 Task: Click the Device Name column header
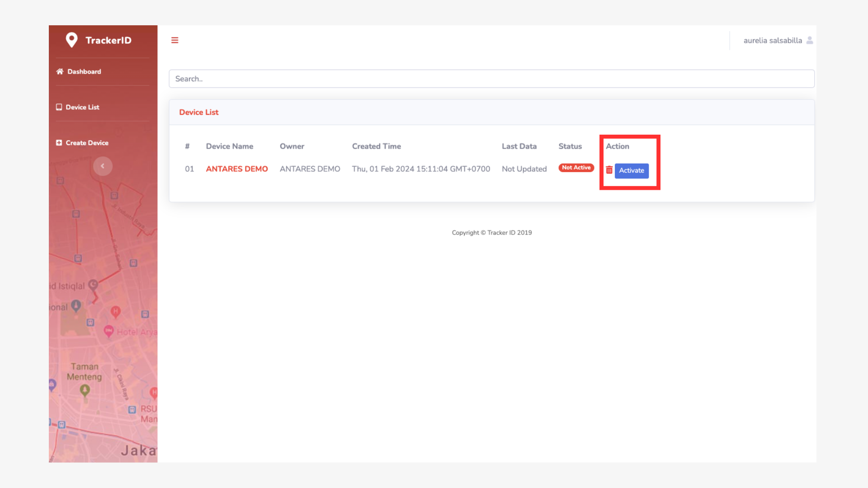pos(229,146)
